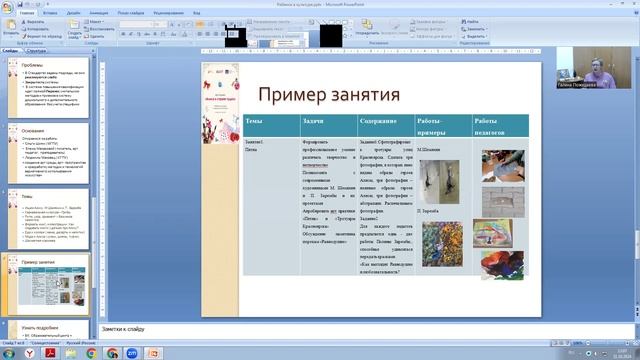Select Слайды thumbnails pane tab
Image resolution: width=640 pixels, height=360 pixels.
point(10,51)
